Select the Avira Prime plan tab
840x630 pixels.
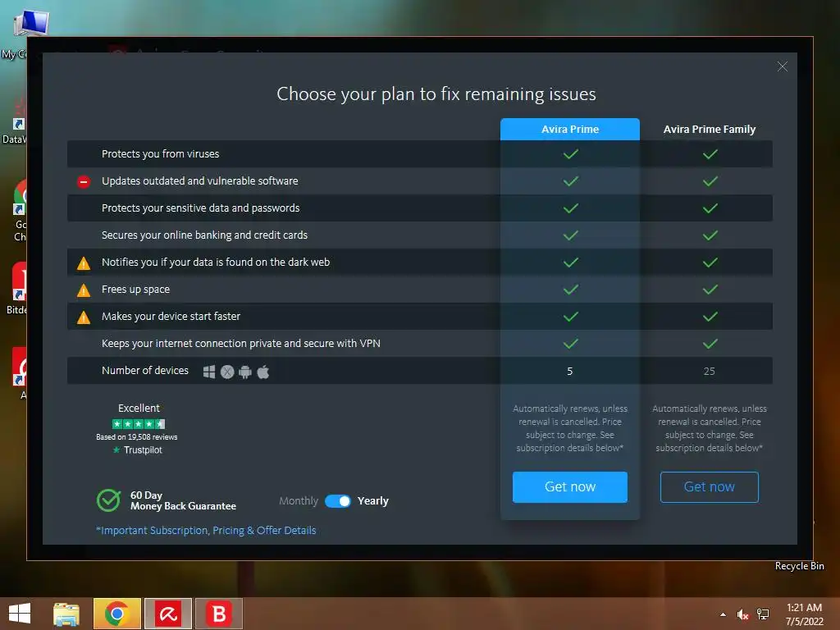(570, 129)
